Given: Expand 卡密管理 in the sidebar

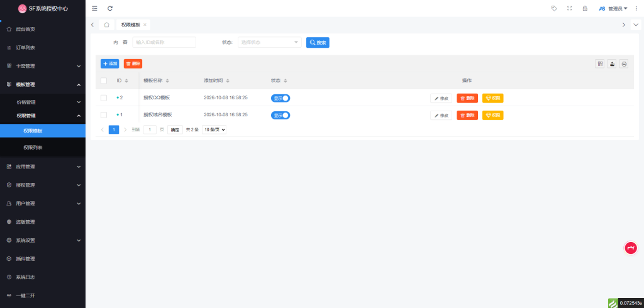Looking at the screenshot, I should point(43,66).
